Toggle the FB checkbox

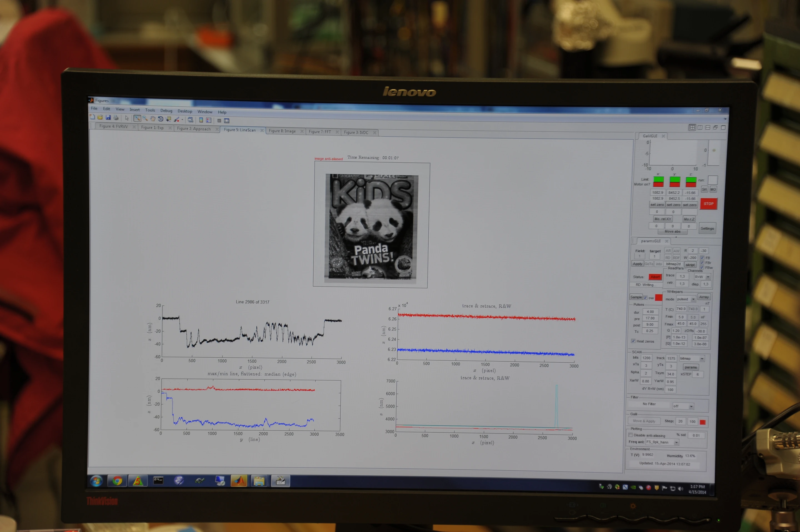click(x=702, y=258)
